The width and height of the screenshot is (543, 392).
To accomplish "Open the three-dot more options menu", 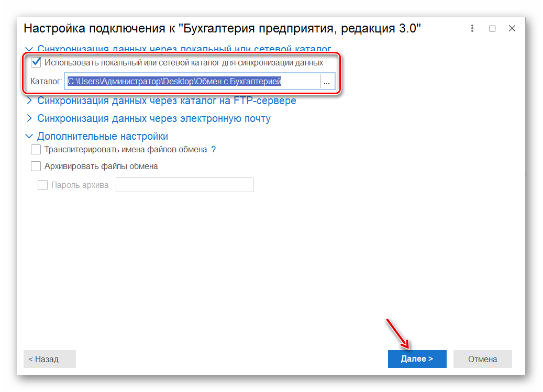I will tap(472, 28).
